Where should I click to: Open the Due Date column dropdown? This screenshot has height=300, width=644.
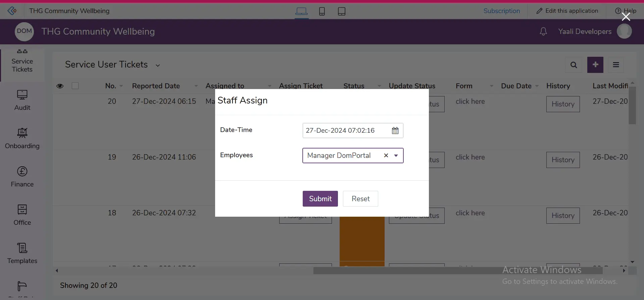click(537, 86)
